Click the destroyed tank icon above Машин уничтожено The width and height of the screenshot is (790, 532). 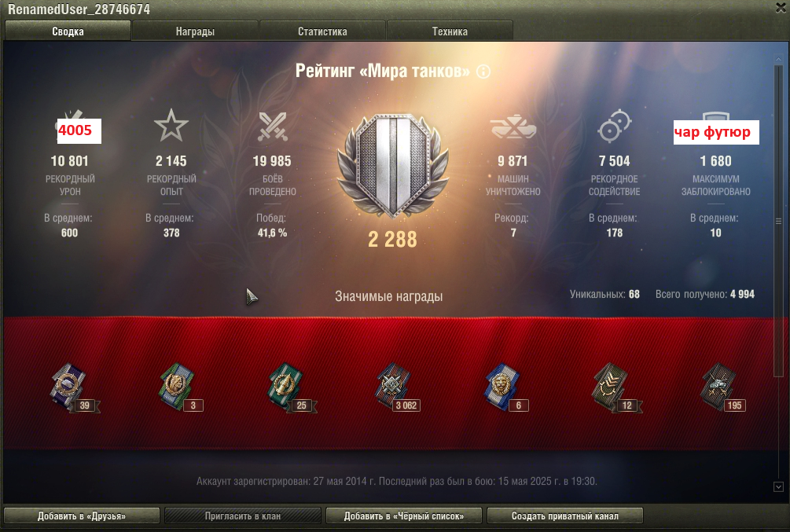(x=513, y=127)
